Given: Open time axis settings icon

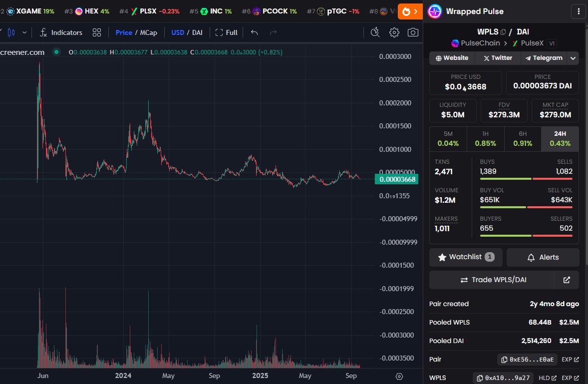Looking at the screenshot, I should (399, 376).
